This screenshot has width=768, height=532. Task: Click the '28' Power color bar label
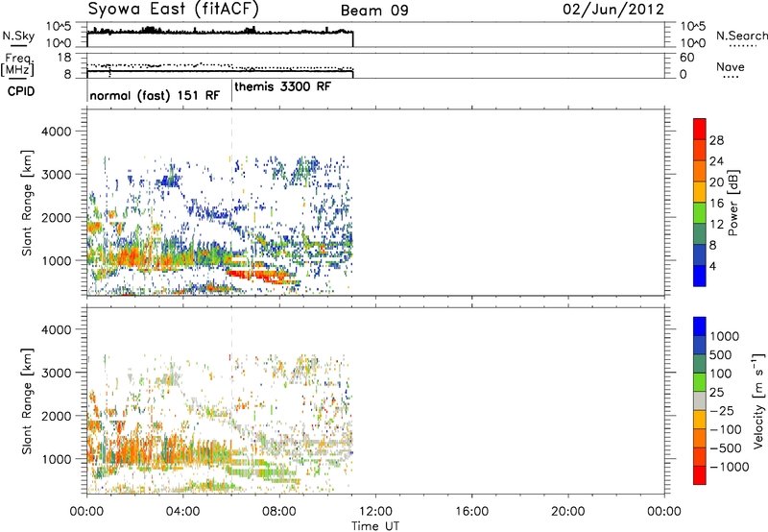pos(716,140)
